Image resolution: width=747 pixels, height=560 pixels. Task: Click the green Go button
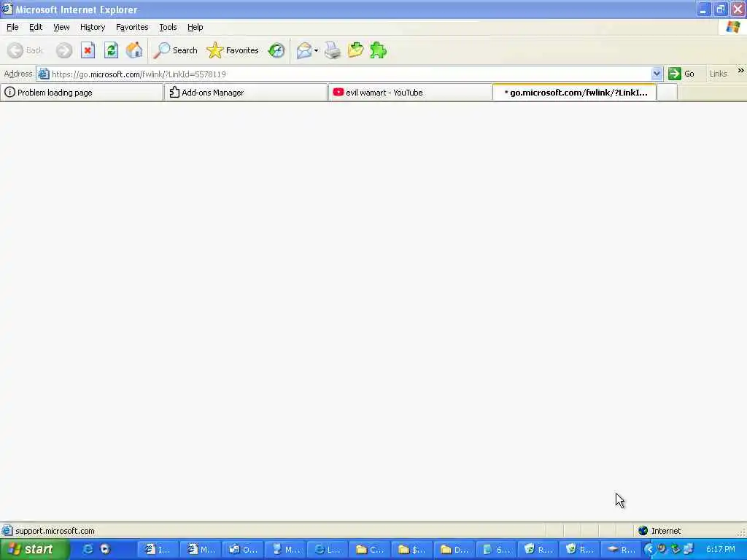tap(682, 74)
